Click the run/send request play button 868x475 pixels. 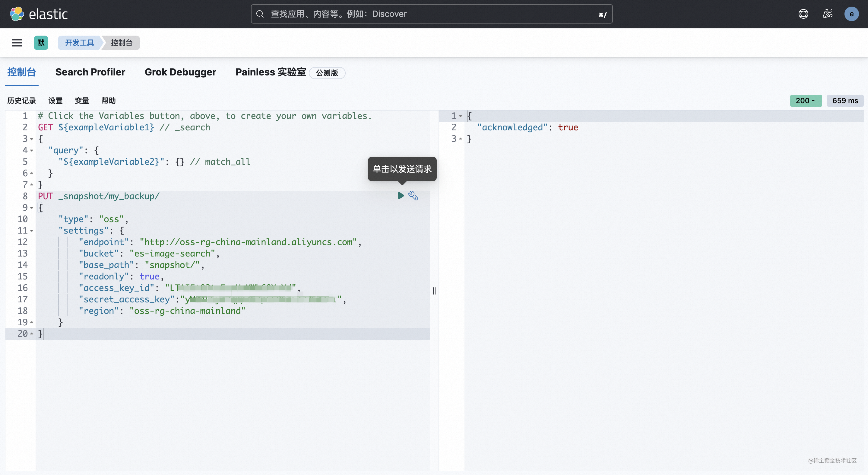(401, 195)
